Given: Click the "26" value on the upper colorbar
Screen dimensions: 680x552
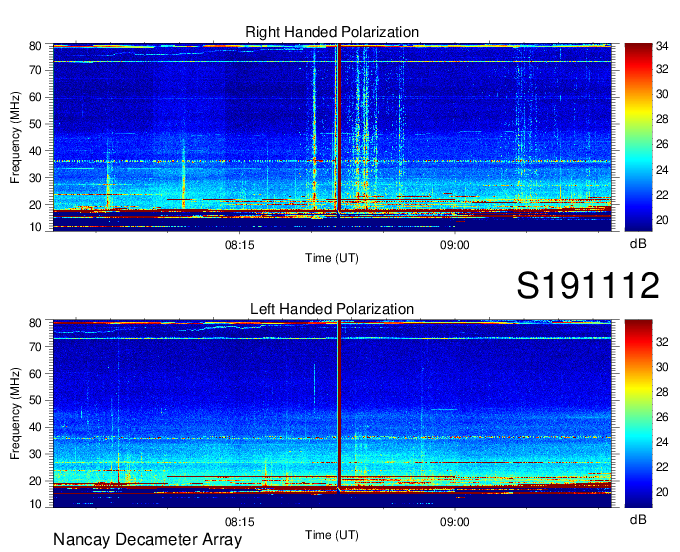Looking at the screenshot, I should [662, 144].
